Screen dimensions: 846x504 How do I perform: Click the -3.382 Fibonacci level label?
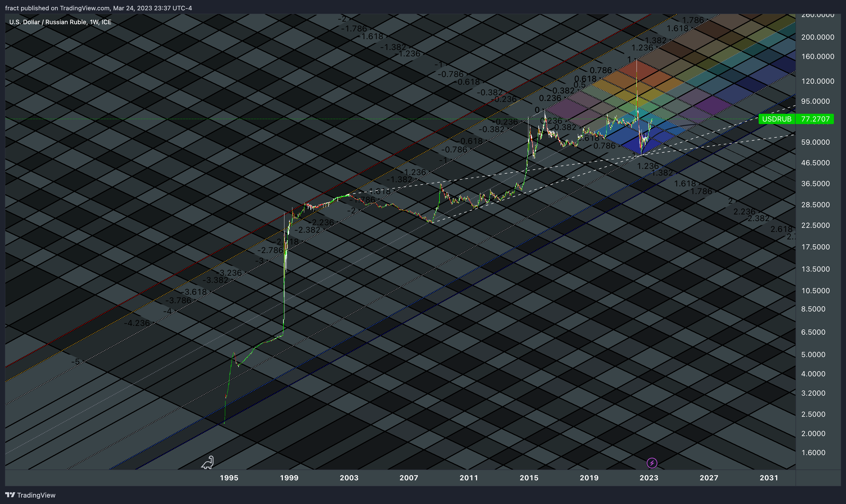pos(216,280)
